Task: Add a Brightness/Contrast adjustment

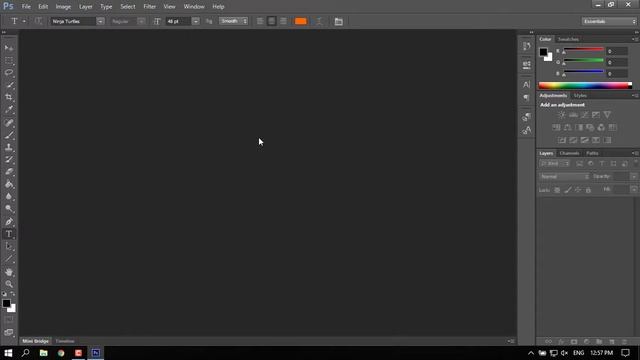Action: [562, 115]
